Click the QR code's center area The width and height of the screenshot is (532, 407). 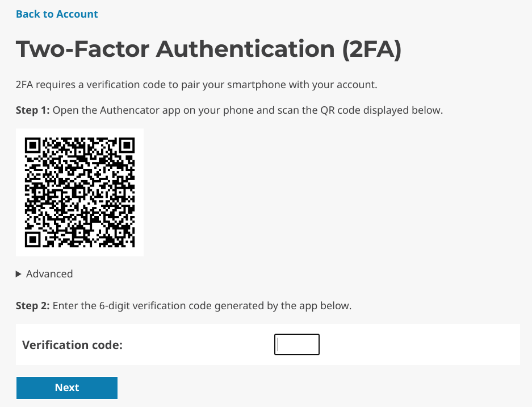pos(79,192)
